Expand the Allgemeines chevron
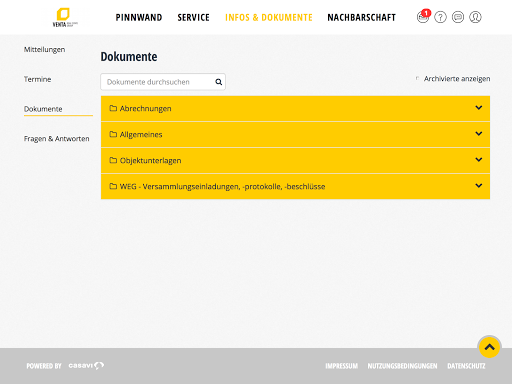Viewport: 512px width, 384px height. 479,134
